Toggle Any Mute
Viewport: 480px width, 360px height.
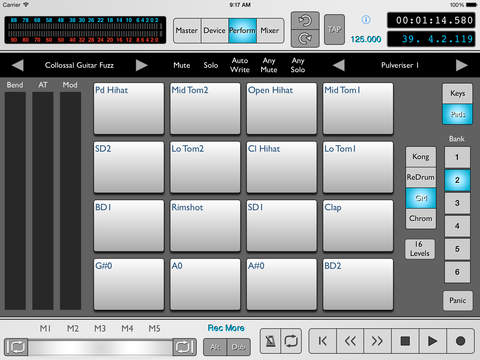269,65
